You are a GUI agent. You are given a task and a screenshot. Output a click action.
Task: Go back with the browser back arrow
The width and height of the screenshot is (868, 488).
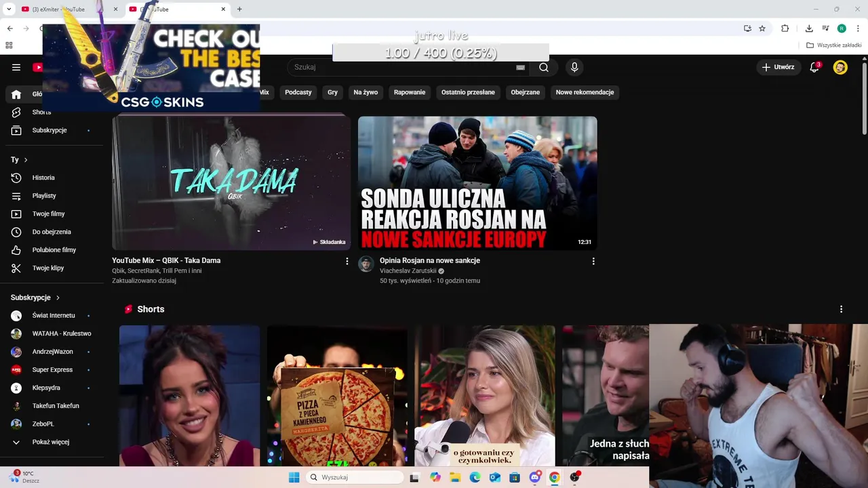(9, 28)
